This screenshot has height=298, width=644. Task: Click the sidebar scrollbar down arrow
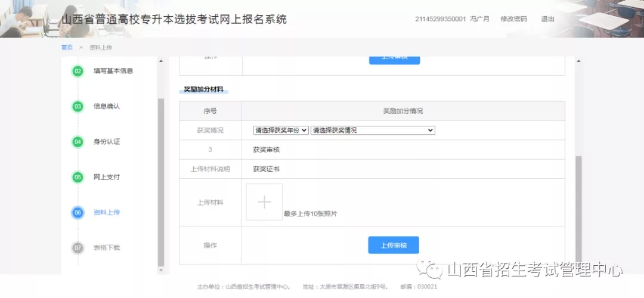pos(160,271)
